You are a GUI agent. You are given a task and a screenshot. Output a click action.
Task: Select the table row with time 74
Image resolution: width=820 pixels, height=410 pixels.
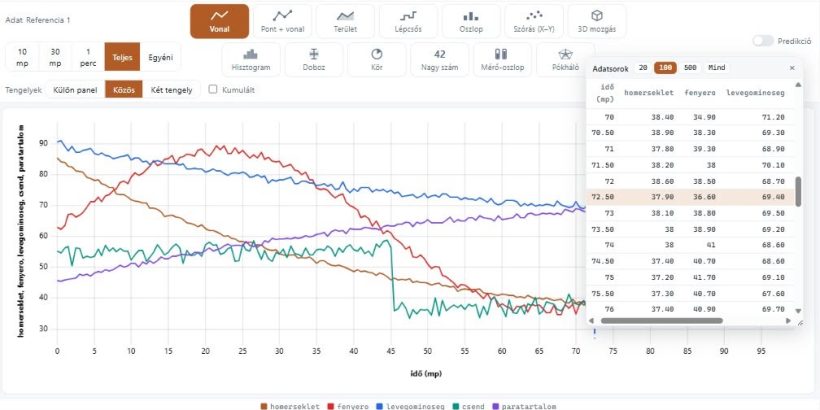pos(690,245)
